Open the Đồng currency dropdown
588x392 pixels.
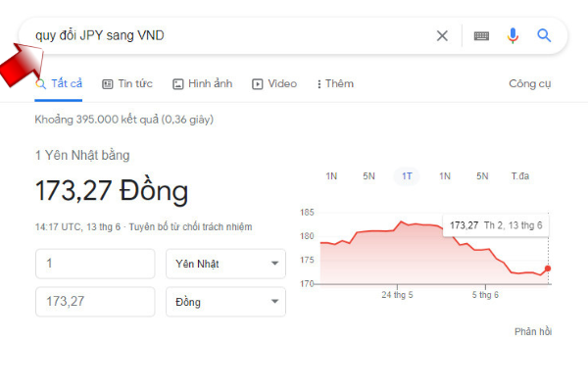225,302
